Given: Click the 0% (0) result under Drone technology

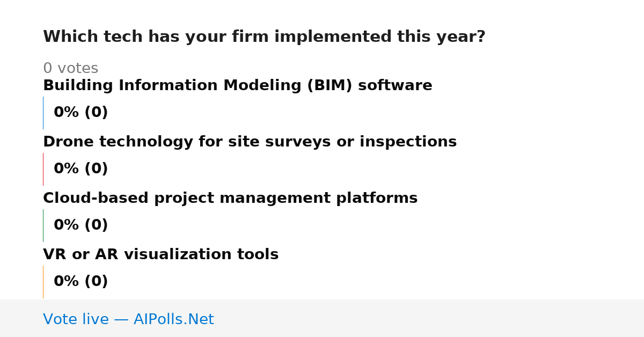Looking at the screenshot, I should pos(80,169).
